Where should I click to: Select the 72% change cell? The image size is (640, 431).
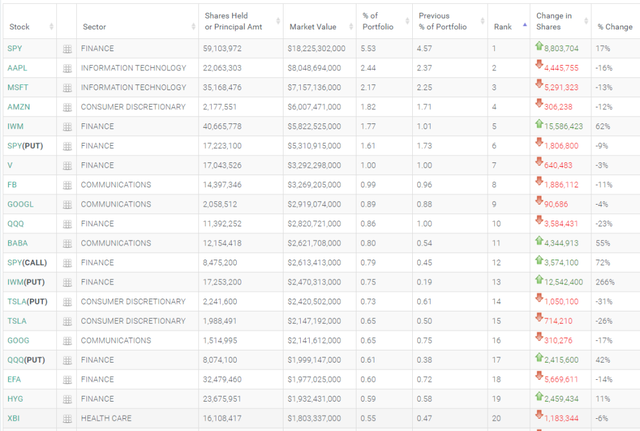(x=603, y=262)
